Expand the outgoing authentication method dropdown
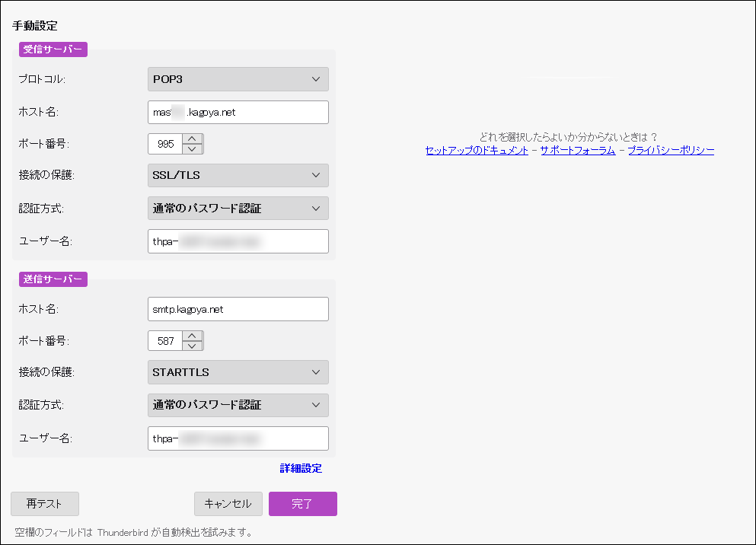This screenshot has height=545, width=756. tap(238, 405)
